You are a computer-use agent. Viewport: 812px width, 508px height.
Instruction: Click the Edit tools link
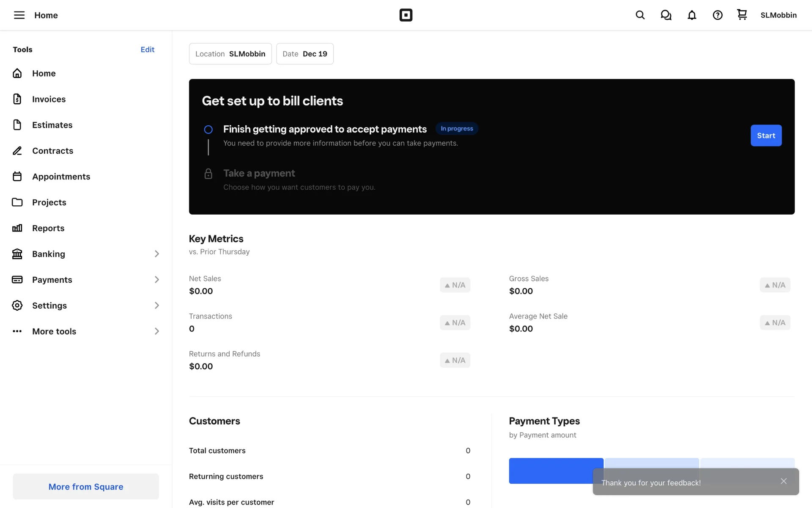pos(147,50)
